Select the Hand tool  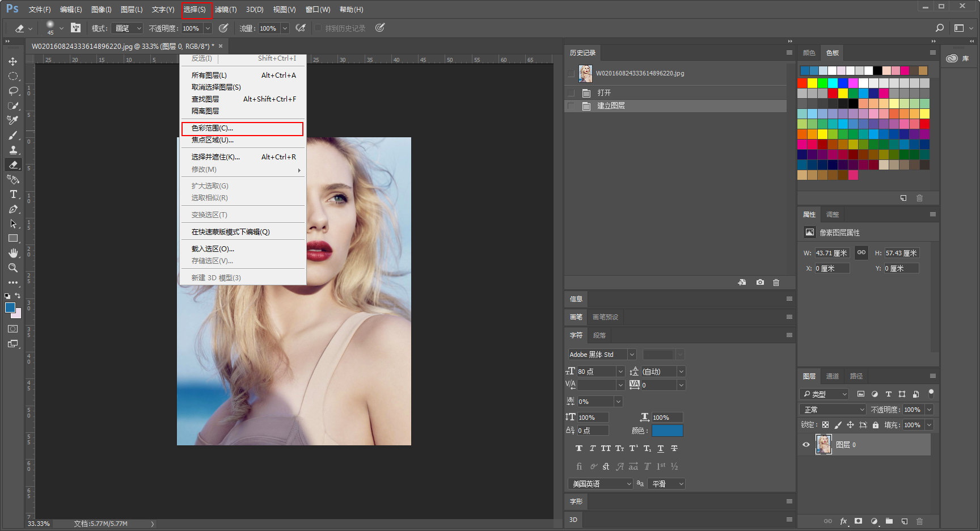(12, 253)
